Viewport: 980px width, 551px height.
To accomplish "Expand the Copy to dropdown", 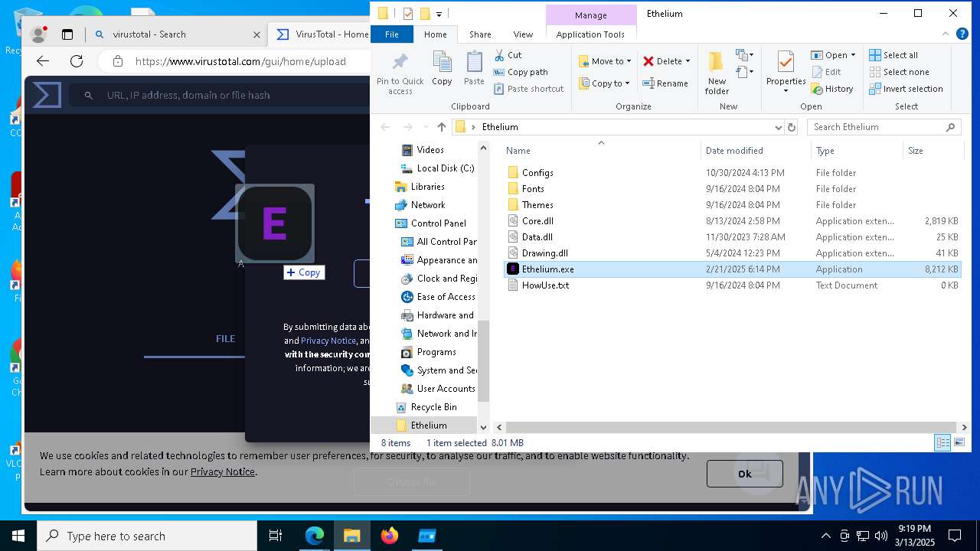I will point(627,83).
